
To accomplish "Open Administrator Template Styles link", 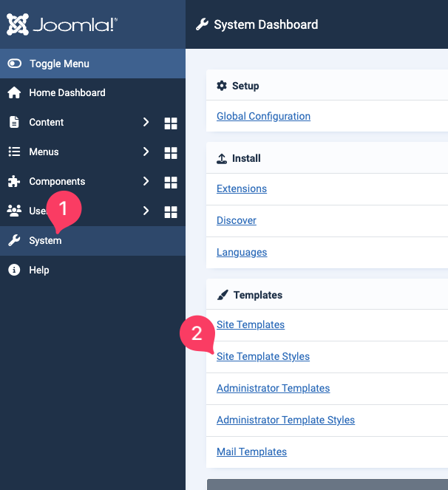I will 285,420.
